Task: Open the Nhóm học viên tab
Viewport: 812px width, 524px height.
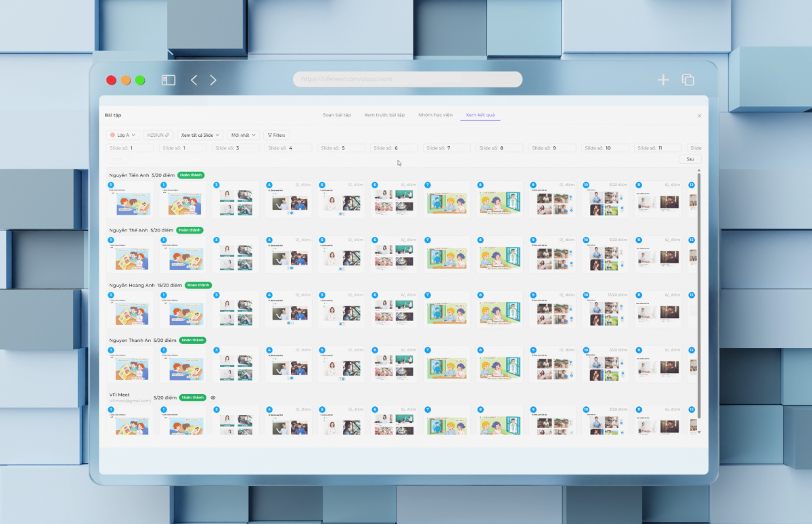Action: coord(435,115)
